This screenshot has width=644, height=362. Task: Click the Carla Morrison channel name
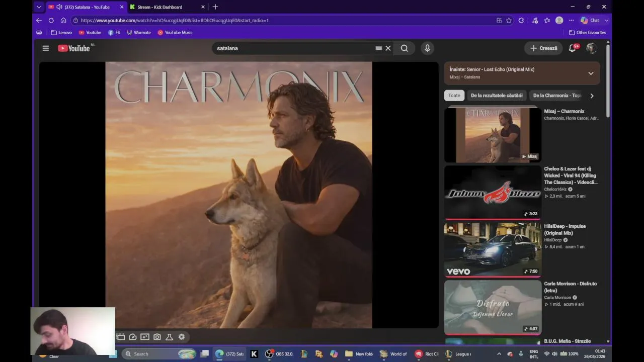coord(557,298)
